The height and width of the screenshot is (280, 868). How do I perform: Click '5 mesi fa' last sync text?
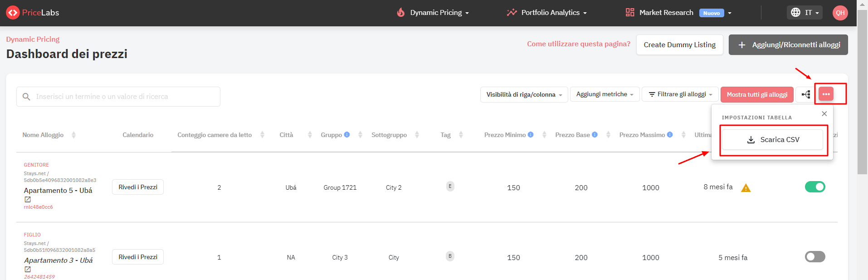pos(733,257)
